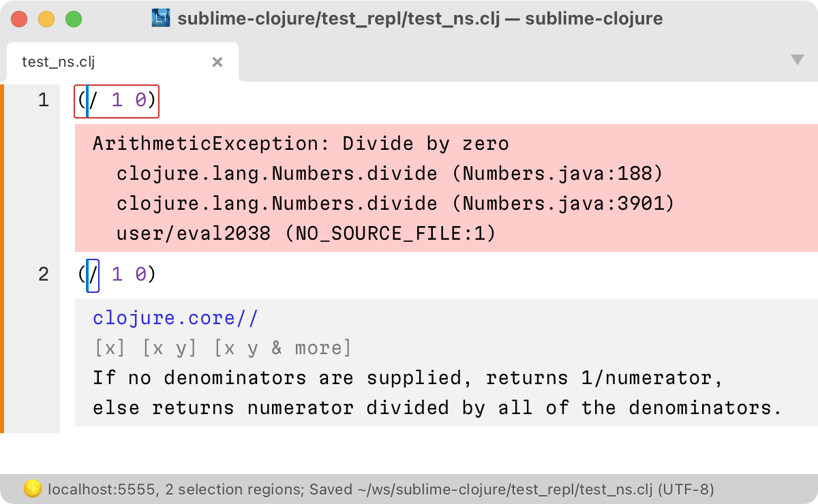Open the tab list dropdown arrow

coord(797,60)
